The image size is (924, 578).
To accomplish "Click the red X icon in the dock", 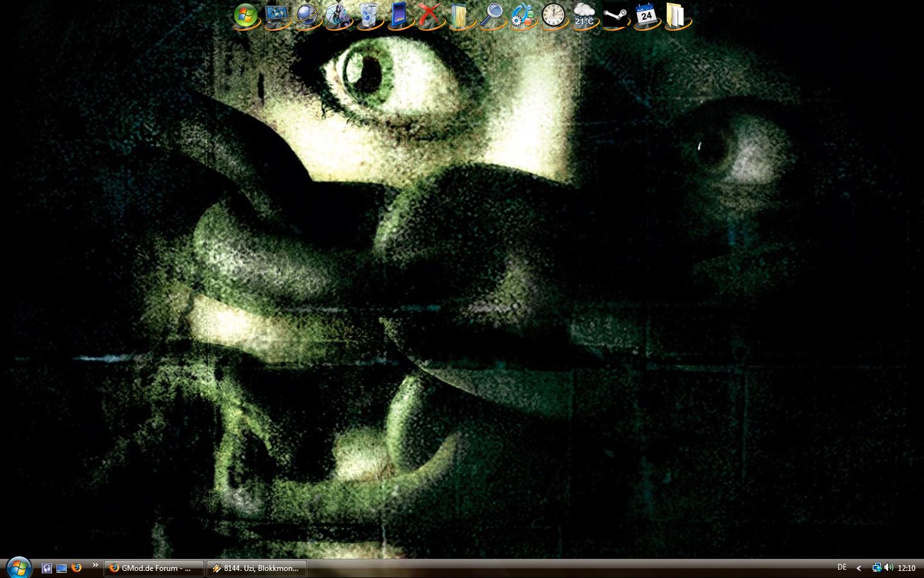I will [x=430, y=15].
